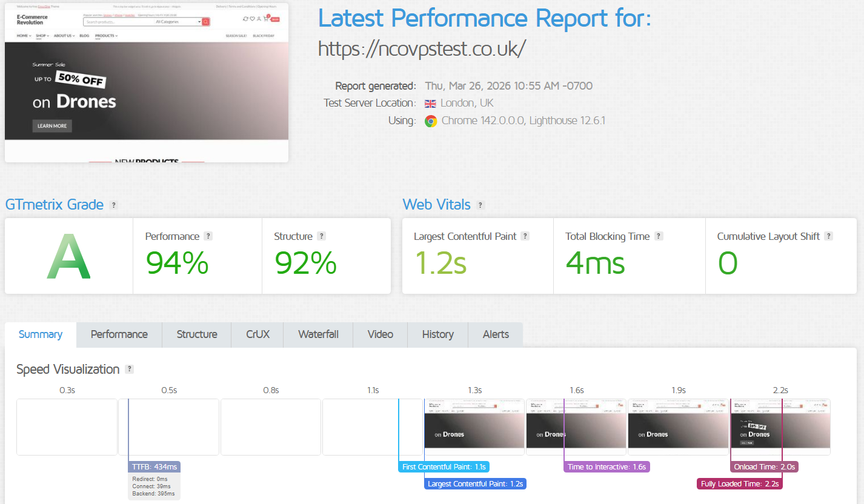The width and height of the screenshot is (864, 504).
Task: Open GTmetrix Grade help question mark
Action: click(x=113, y=205)
